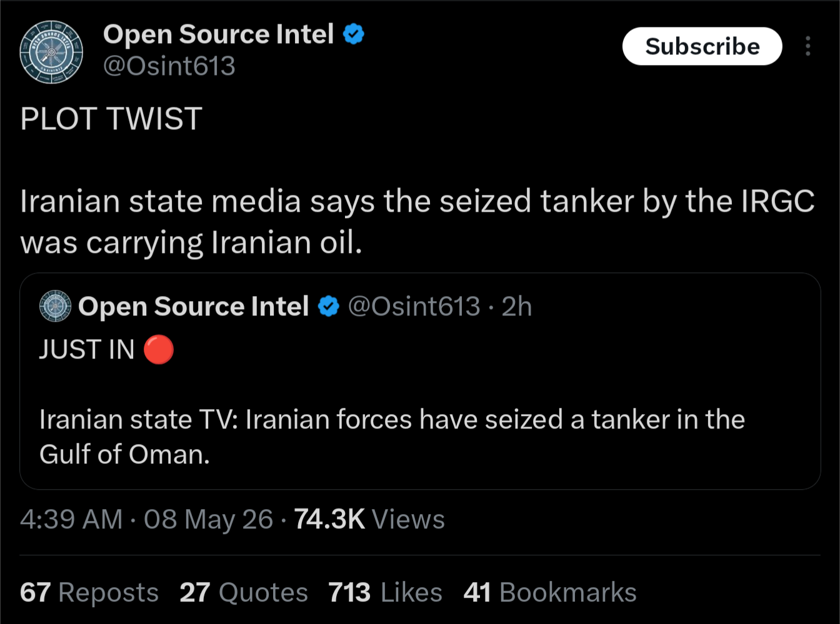Tap the 4:39 AM 08 May 26 timestamp
840x624 pixels.
click(147, 519)
